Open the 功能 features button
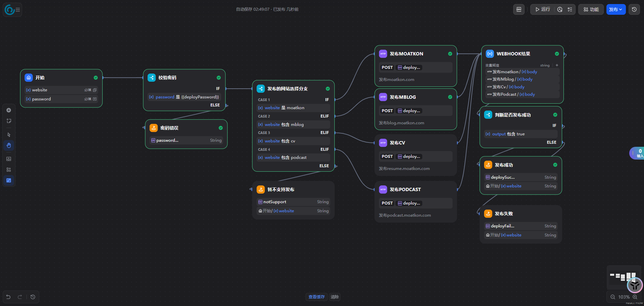Image resolution: width=644 pixels, height=306 pixels. 591,9
